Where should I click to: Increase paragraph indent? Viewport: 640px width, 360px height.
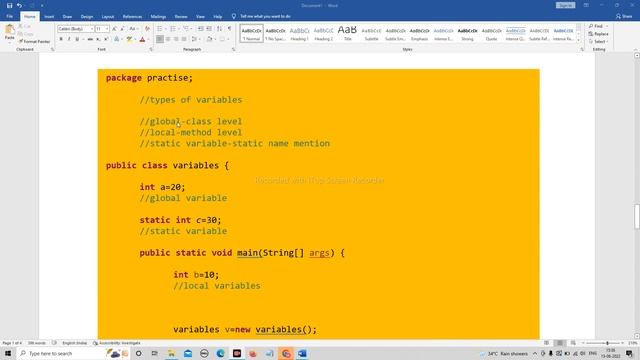pos(209,29)
